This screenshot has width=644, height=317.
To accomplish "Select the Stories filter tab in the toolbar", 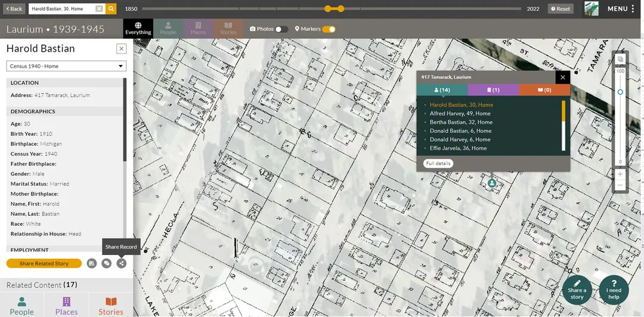I will point(228,29).
